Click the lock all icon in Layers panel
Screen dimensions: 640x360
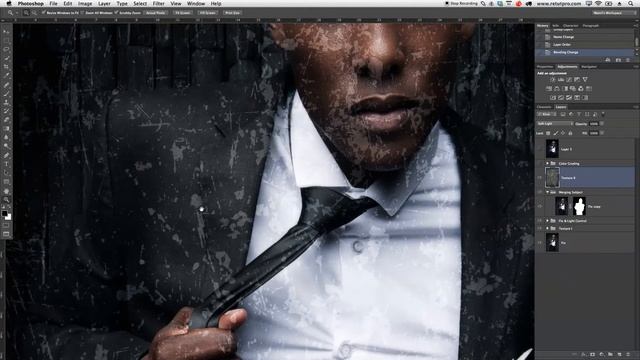point(570,133)
